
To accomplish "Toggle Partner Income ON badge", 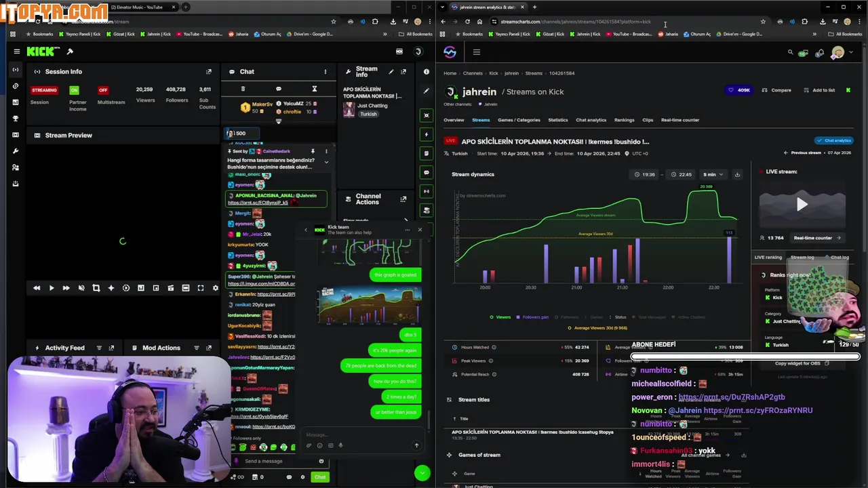I will [74, 90].
